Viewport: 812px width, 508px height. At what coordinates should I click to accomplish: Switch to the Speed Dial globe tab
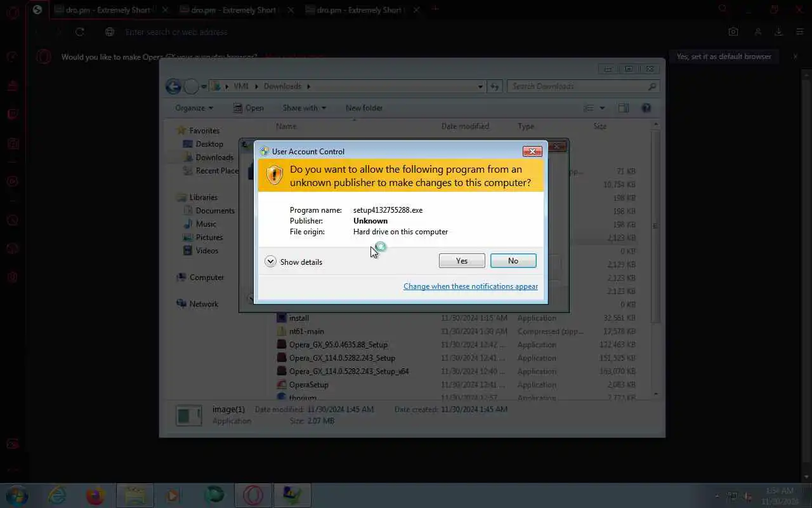click(37, 10)
